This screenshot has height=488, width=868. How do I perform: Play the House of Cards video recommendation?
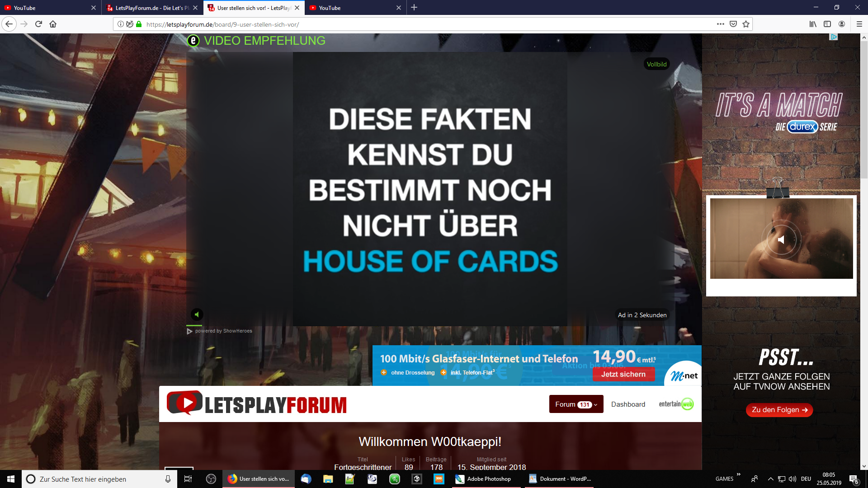430,189
